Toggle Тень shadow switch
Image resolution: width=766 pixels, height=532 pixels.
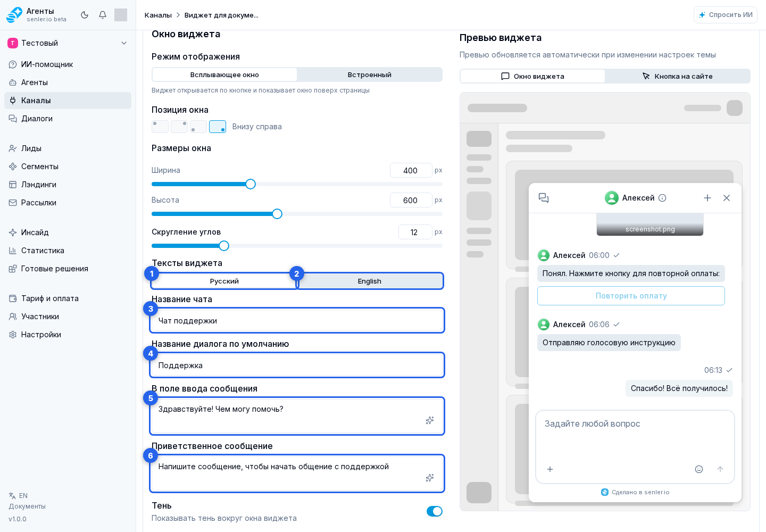click(435, 511)
